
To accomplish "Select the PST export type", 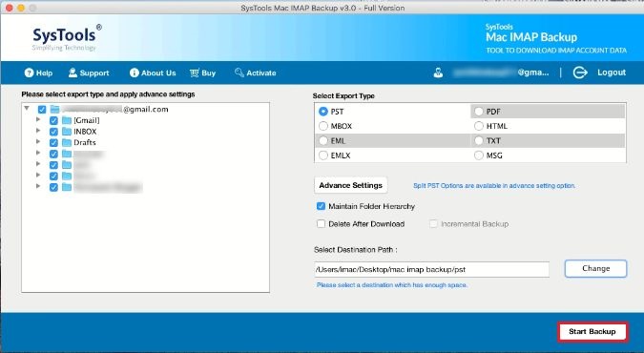I will click(323, 112).
